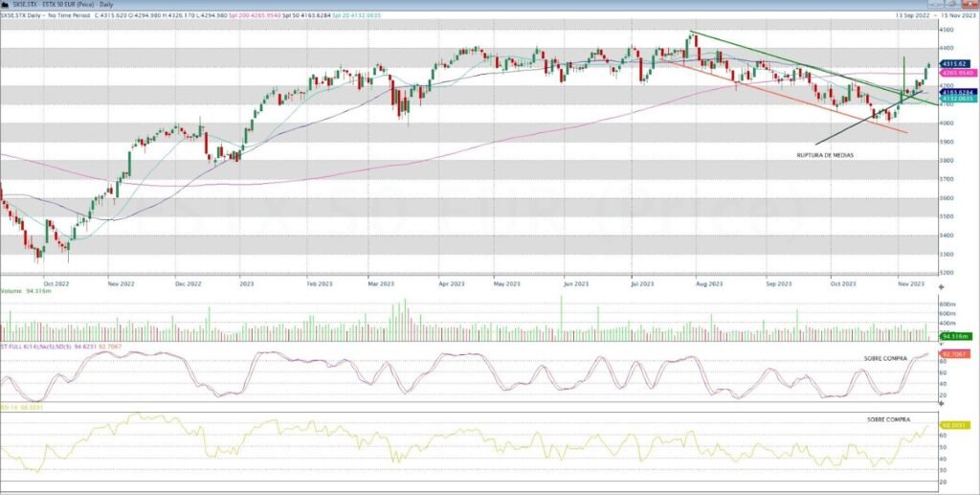Click the navy 4163.6284 Spl 50 tag
980x495 pixels.
958,92
